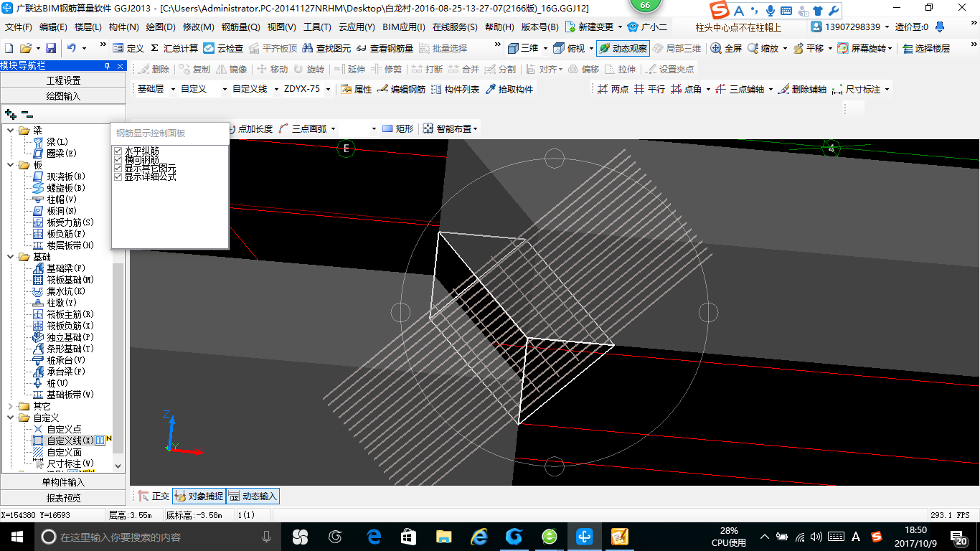Screen dimensions: 980x551
Task: Open 构件列表 component list
Action: [455, 89]
